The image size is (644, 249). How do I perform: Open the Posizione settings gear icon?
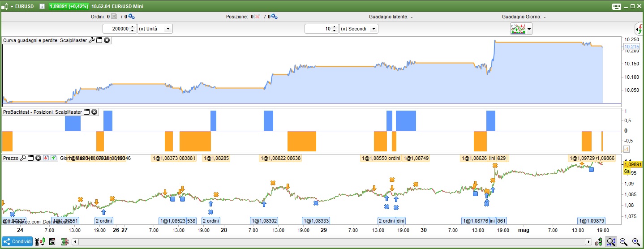point(274,17)
